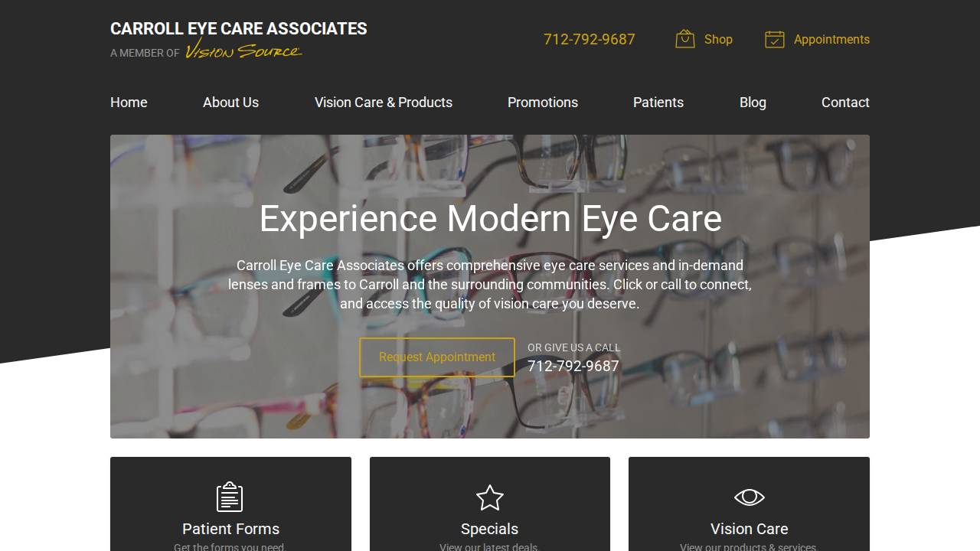Open the Patient Forms clipboard icon
Viewport: 980px width, 551px height.
(x=230, y=497)
